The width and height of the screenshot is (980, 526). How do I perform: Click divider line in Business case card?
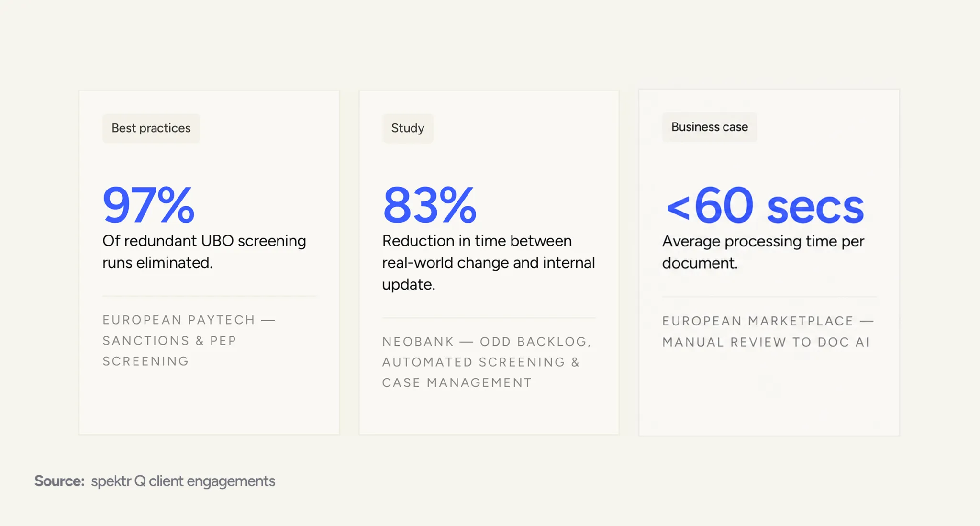769,297
